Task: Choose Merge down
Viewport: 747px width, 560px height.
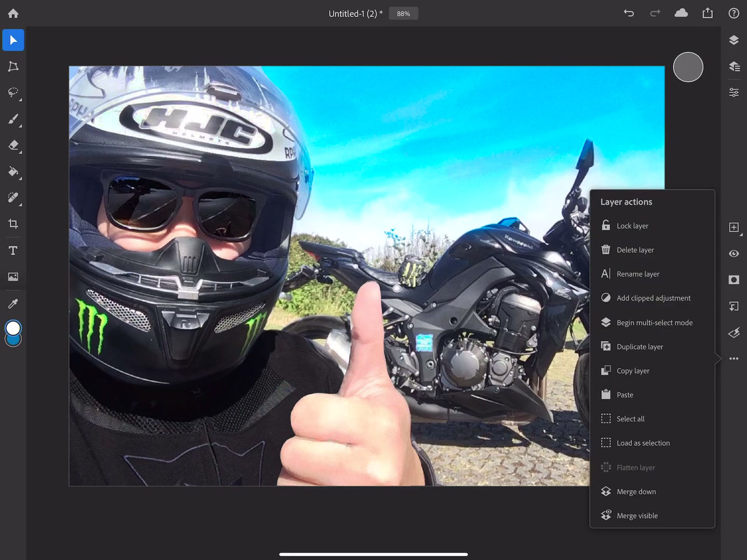Action: [653, 492]
